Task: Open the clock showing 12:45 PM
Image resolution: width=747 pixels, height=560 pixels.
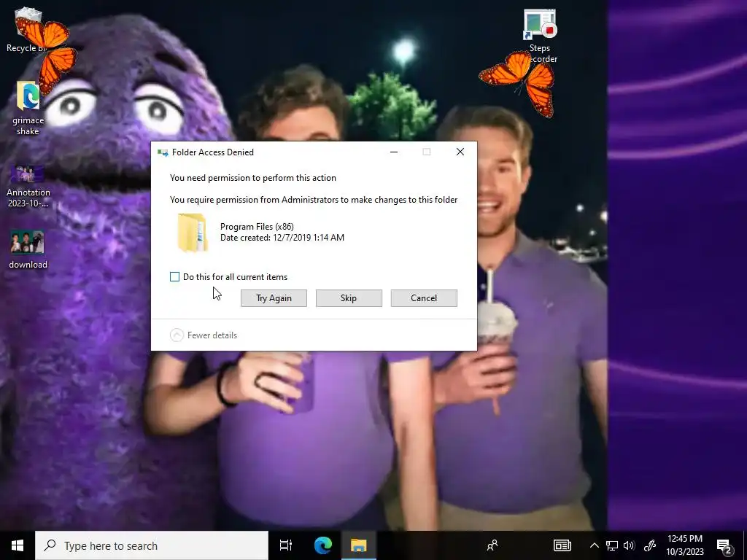Action: click(x=684, y=545)
